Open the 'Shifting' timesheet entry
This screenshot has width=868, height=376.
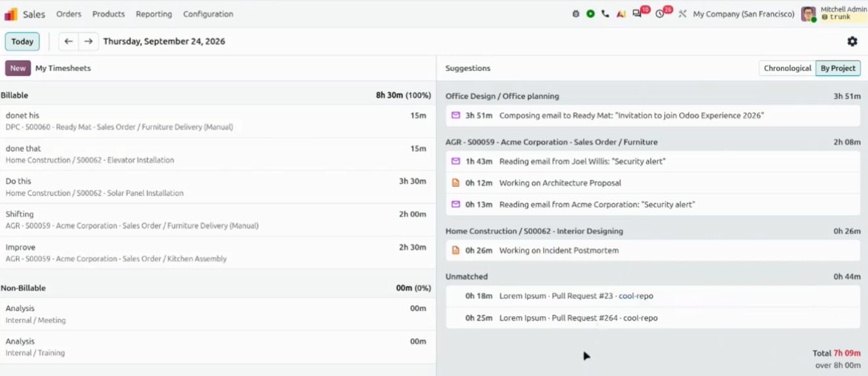pyautogui.click(x=217, y=220)
